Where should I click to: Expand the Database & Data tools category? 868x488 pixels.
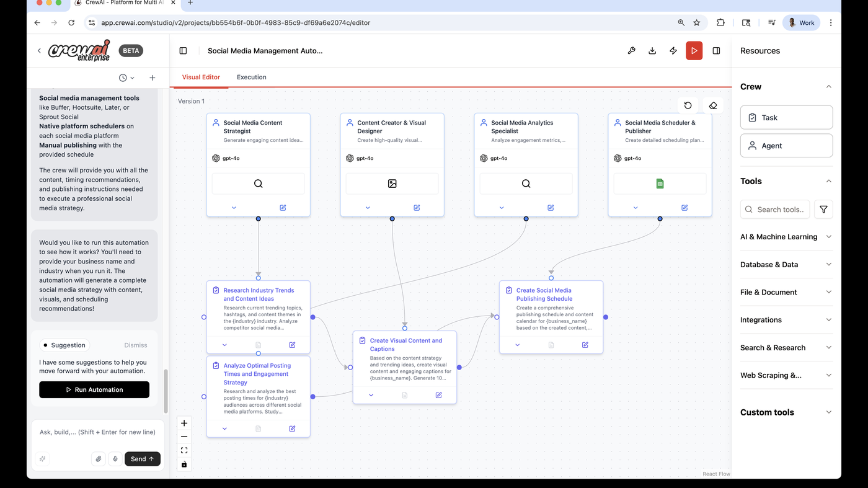coord(786,265)
